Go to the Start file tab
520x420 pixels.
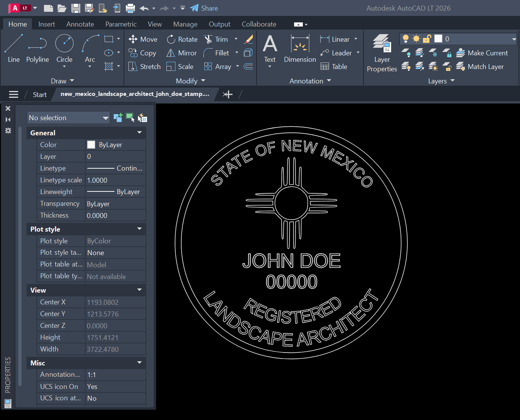click(x=39, y=94)
